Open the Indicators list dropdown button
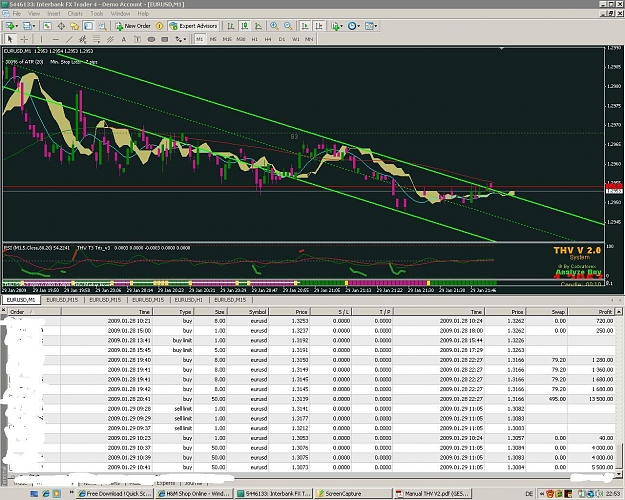 tap(336, 26)
